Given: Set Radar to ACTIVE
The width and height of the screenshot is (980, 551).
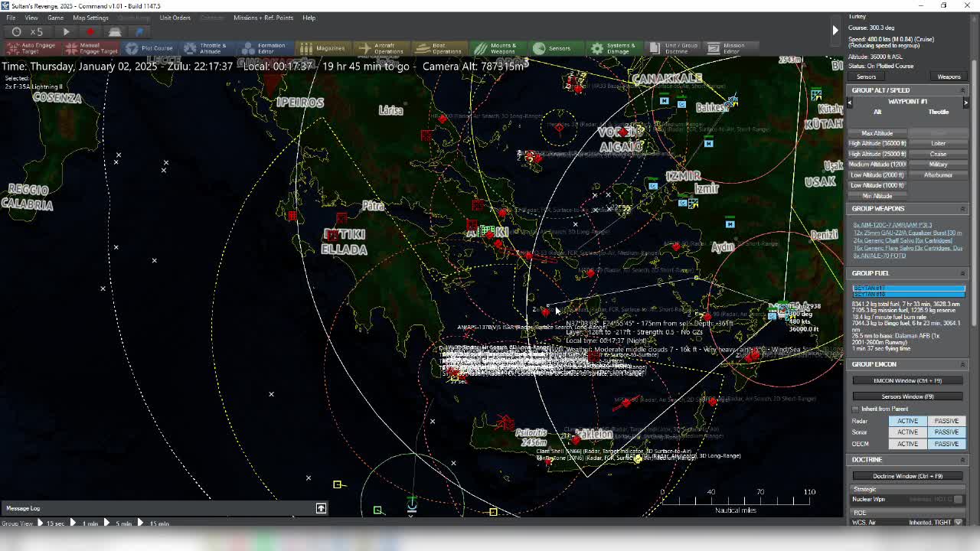Looking at the screenshot, I should pos(907,421).
